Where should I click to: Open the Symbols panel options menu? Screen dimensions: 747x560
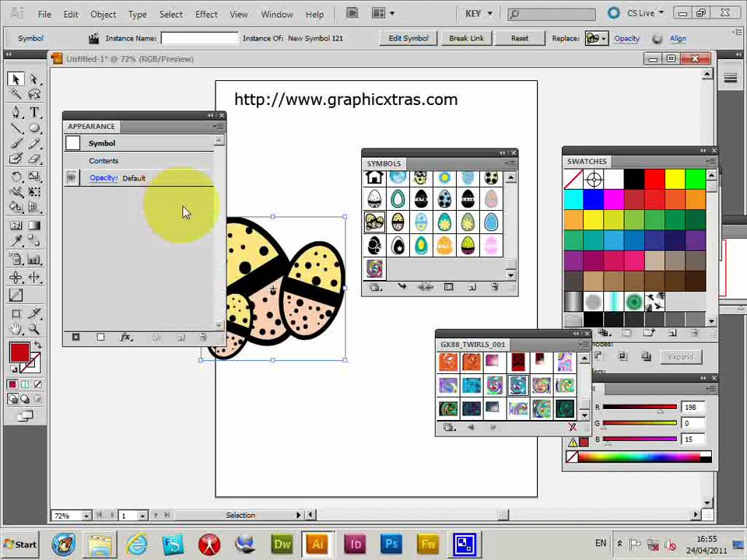click(510, 163)
